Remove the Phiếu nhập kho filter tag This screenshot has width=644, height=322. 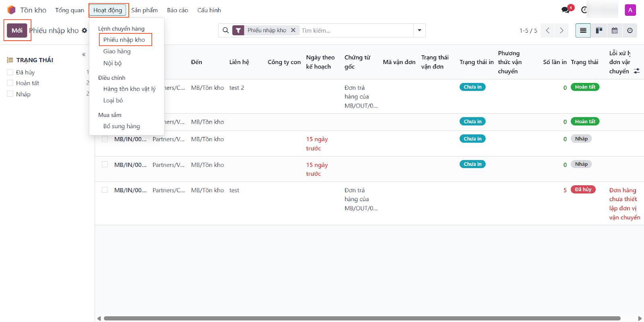293,30
